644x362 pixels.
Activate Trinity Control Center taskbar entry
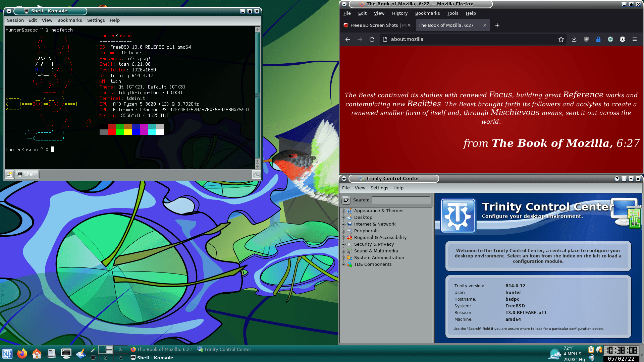tap(225, 350)
